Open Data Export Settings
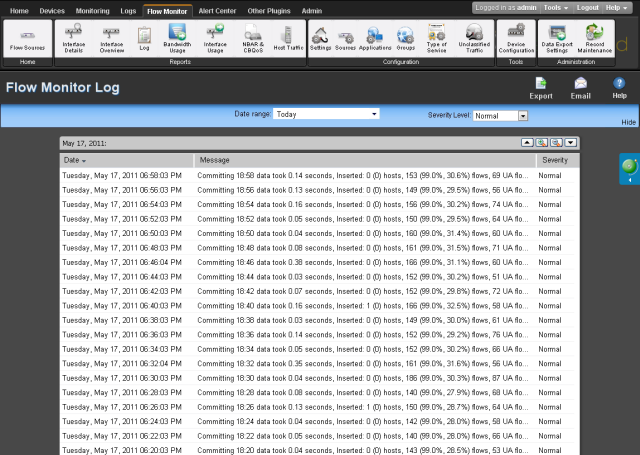 click(557, 39)
